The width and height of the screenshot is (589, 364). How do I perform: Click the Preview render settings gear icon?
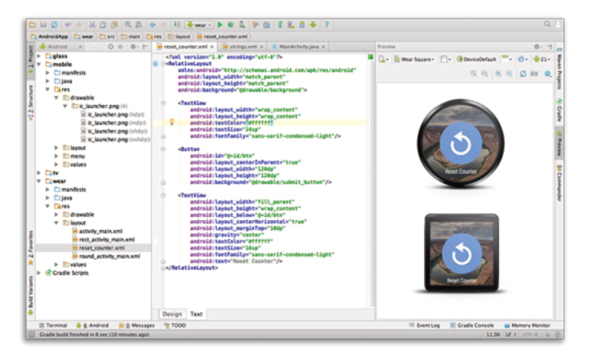(548, 74)
